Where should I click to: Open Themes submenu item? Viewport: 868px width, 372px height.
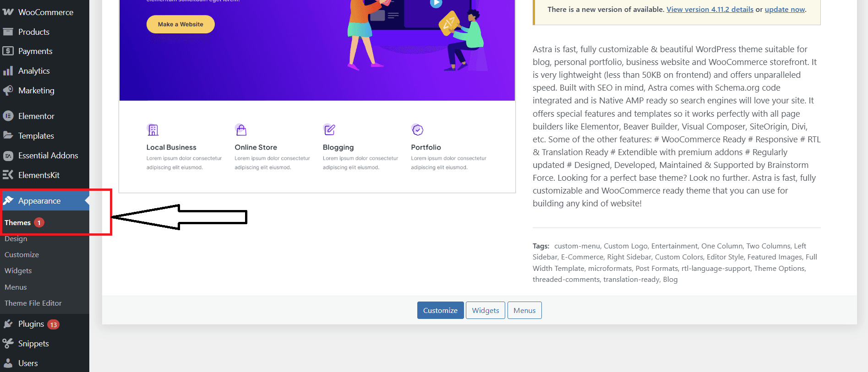[x=18, y=223]
